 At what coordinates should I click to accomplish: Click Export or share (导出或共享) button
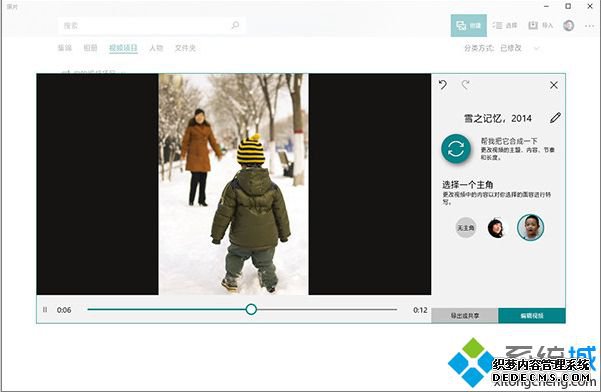coord(465,316)
